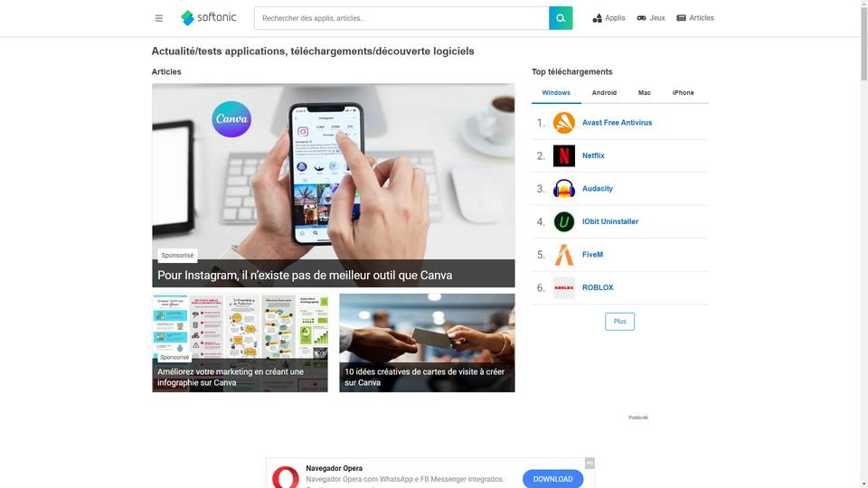
Task: Click the teal search magnifier button
Action: [x=561, y=18]
